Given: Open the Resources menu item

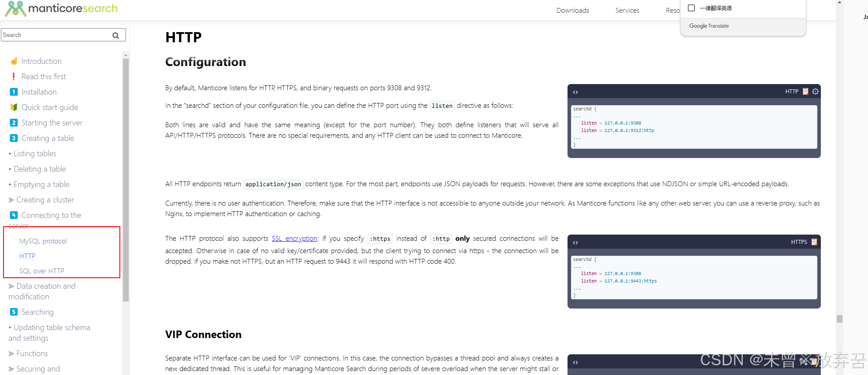Looking at the screenshot, I should tap(673, 11).
